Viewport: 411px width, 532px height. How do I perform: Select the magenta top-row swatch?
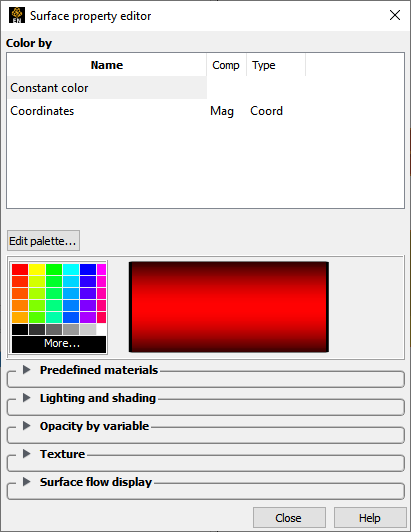101,269
